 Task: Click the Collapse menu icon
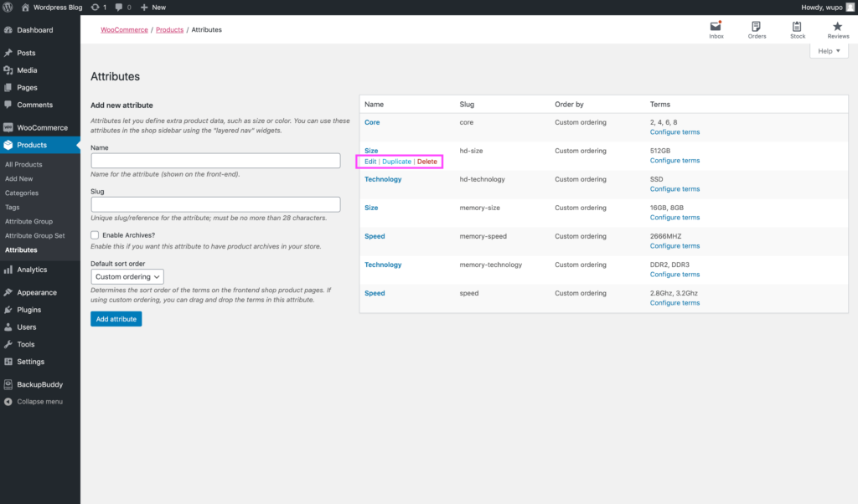click(x=8, y=402)
